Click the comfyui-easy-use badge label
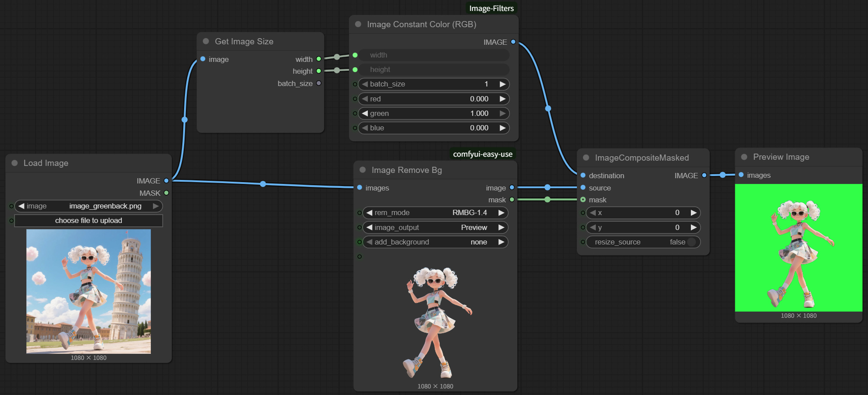Screen dimensions: 868x395 click(x=482, y=154)
